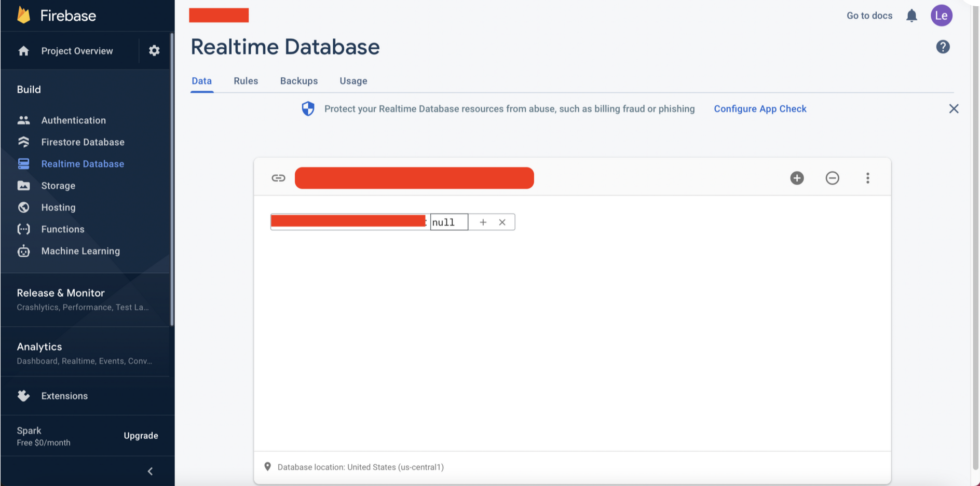Click the Upgrade plan button

[x=141, y=436]
